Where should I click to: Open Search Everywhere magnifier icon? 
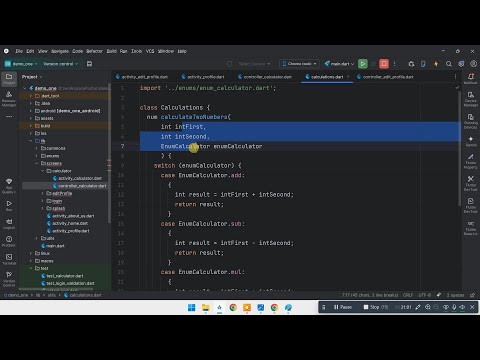click(449, 64)
